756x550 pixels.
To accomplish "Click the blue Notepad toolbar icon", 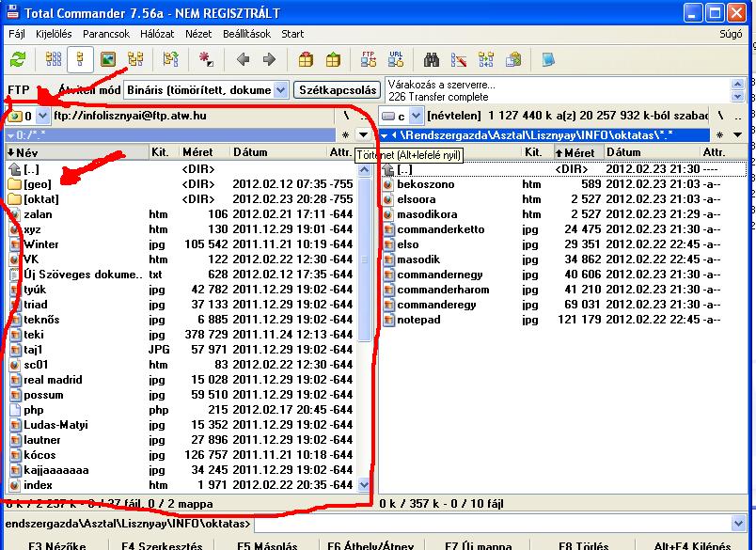I will pos(548,59).
